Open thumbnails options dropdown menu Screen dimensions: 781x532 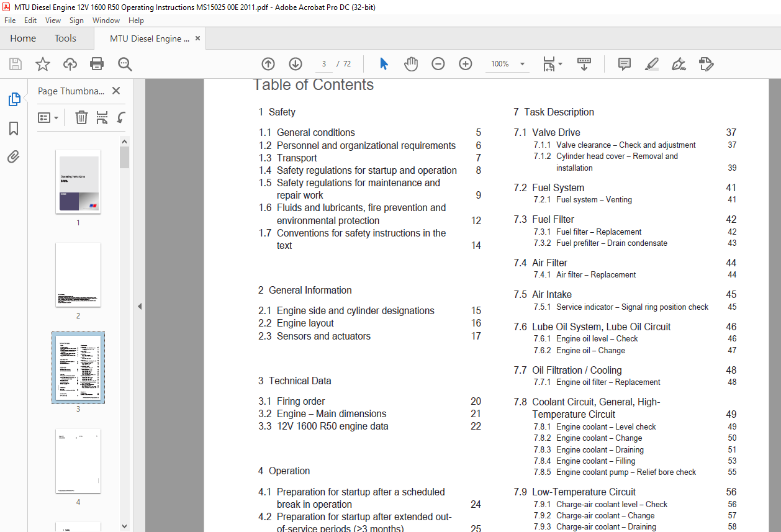(x=48, y=117)
